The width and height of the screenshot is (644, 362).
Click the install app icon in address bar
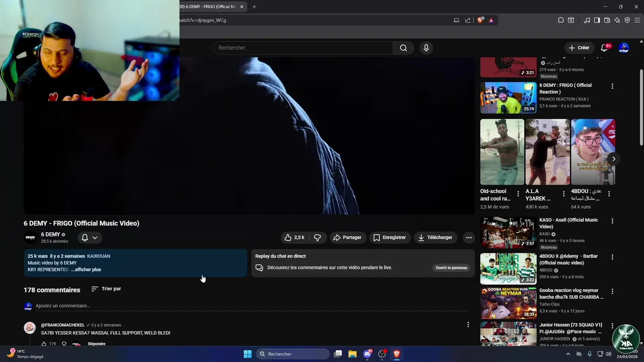456,20
